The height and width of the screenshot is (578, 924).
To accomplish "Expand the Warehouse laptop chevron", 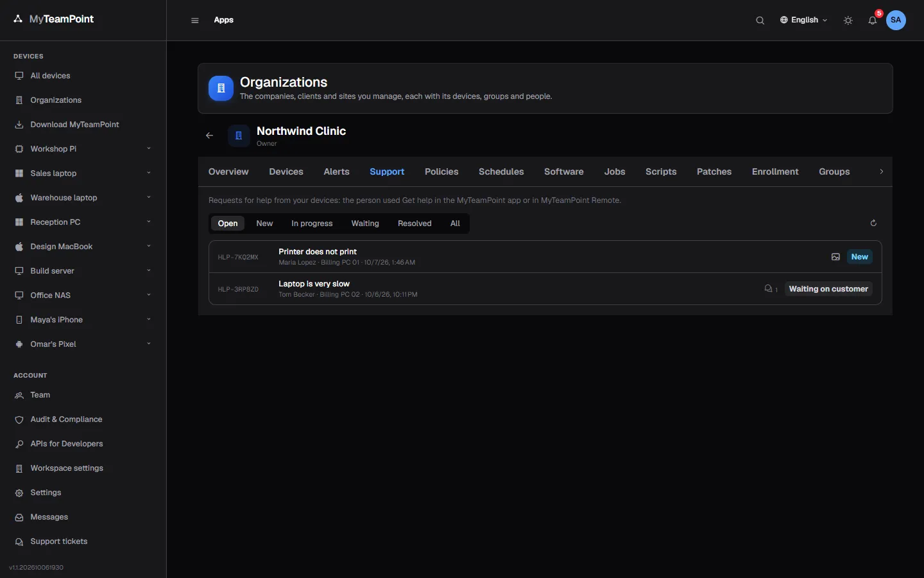I will tap(149, 197).
